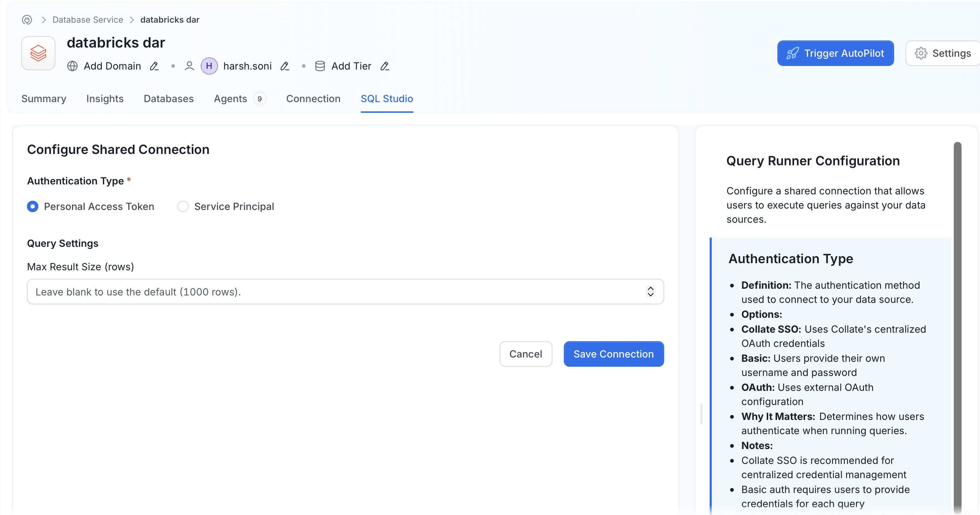Switch to the Insights tab
980x515 pixels.
pos(105,99)
